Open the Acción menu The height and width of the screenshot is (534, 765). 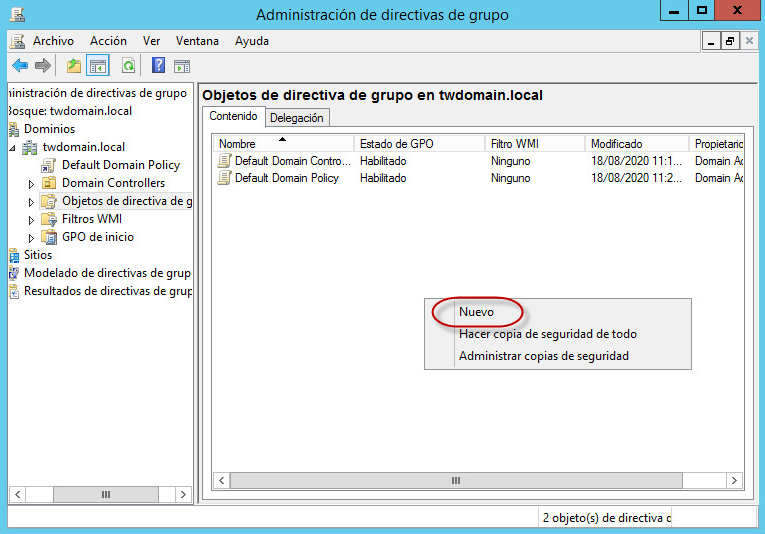[108, 41]
